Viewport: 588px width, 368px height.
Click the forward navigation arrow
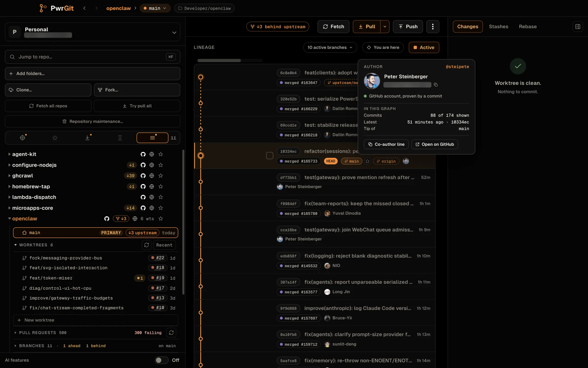tap(96, 8)
